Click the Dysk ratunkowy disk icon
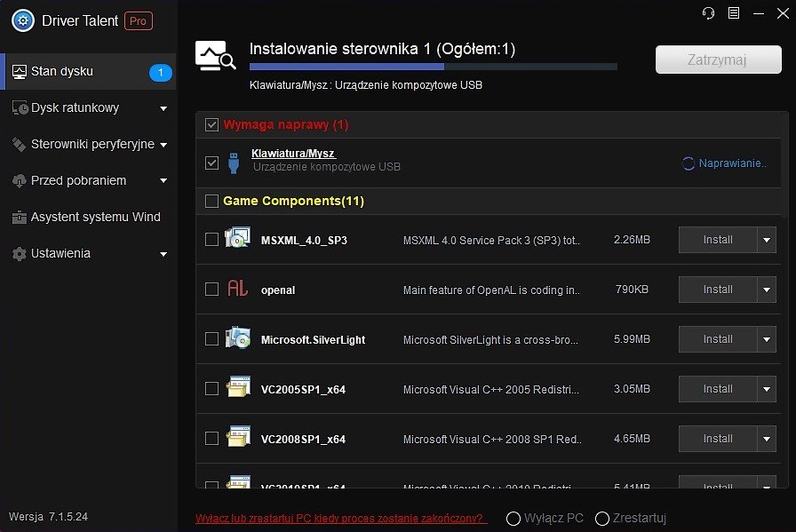 (20, 108)
